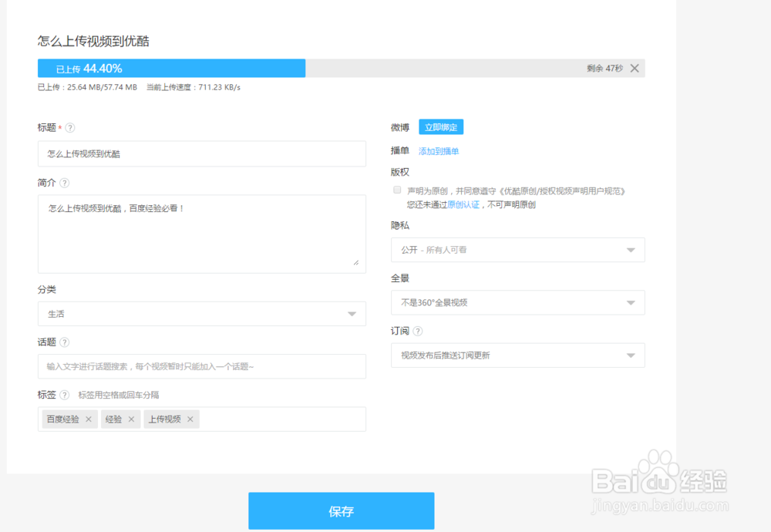Viewport: 771px width, 532px height.
Task: Click the 立即绑定 Weibo button
Action: [441, 127]
